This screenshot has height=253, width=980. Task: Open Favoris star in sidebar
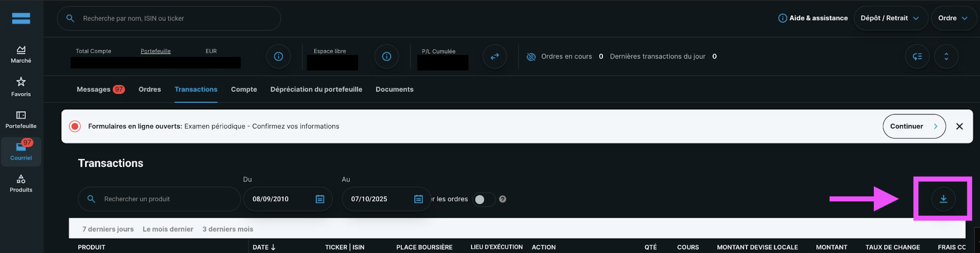click(x=21, y=87)
